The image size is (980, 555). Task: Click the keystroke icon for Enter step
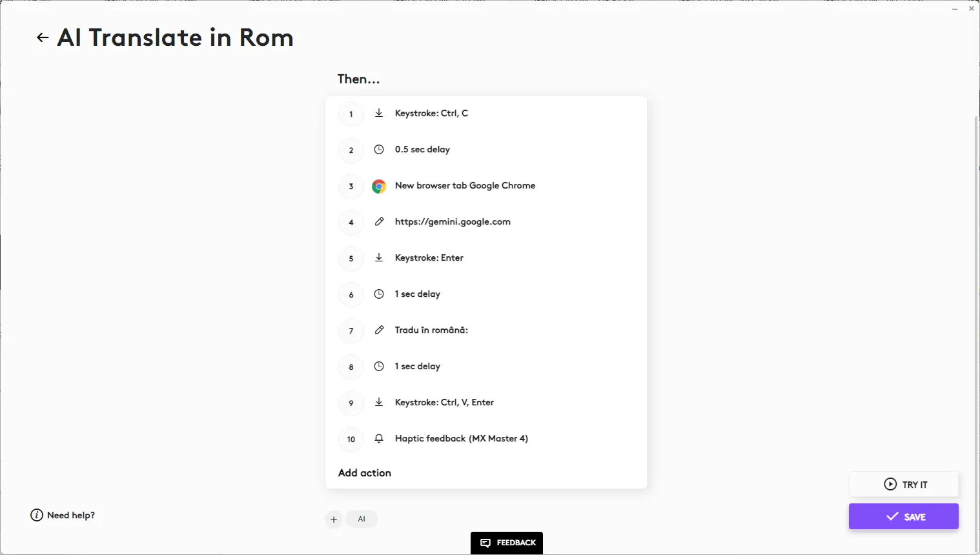(379, 258)
